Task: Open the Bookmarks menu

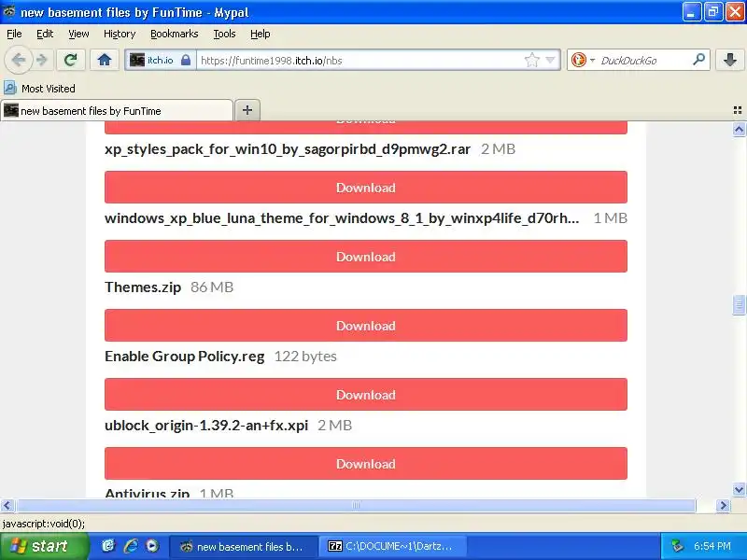Action: click(174, 34)
